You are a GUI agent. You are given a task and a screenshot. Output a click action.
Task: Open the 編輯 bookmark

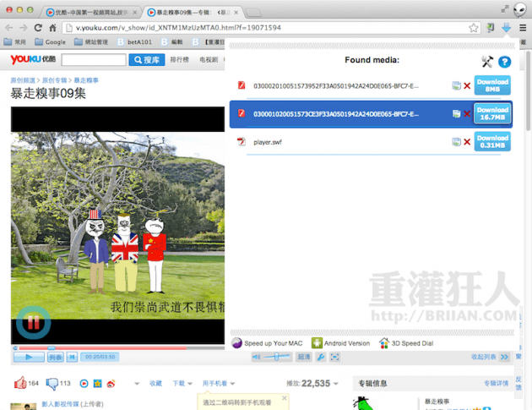172,42
